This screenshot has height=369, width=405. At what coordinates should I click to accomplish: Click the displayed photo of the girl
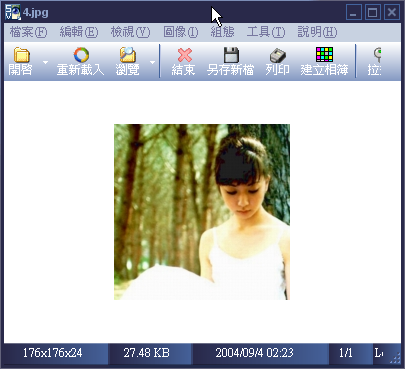(x=202, y=212)
